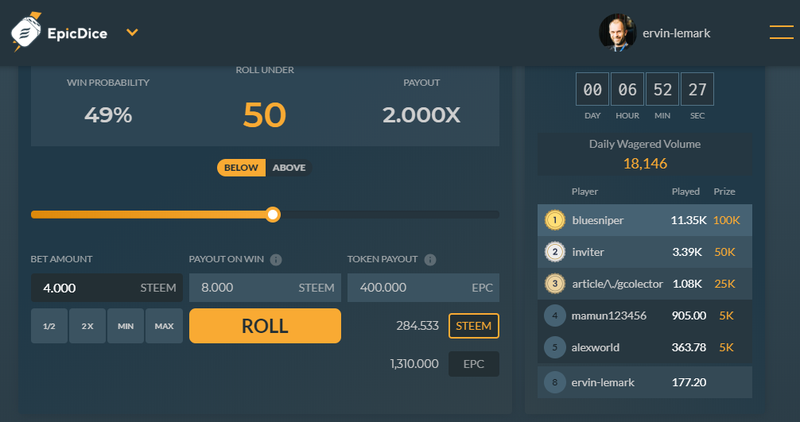The height and width of the screenshot is (422, 800).
Task: Double the bet with the 2X button
Action: [87, 326]
